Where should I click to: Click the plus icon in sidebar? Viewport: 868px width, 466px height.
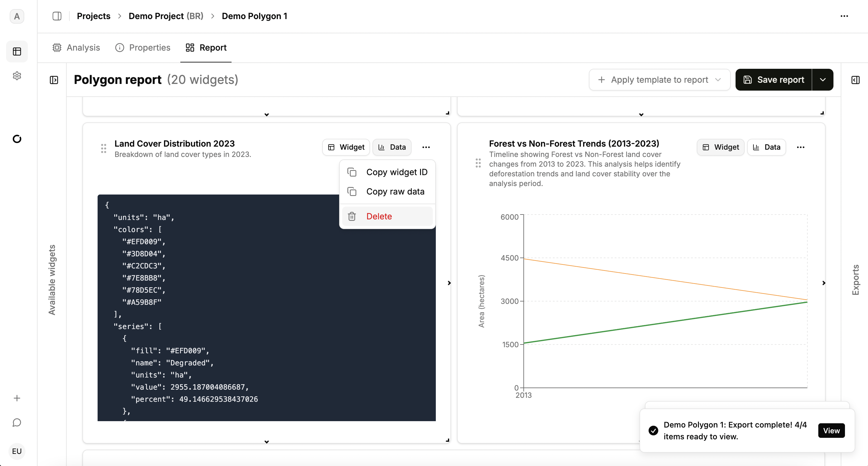(17, 398)
